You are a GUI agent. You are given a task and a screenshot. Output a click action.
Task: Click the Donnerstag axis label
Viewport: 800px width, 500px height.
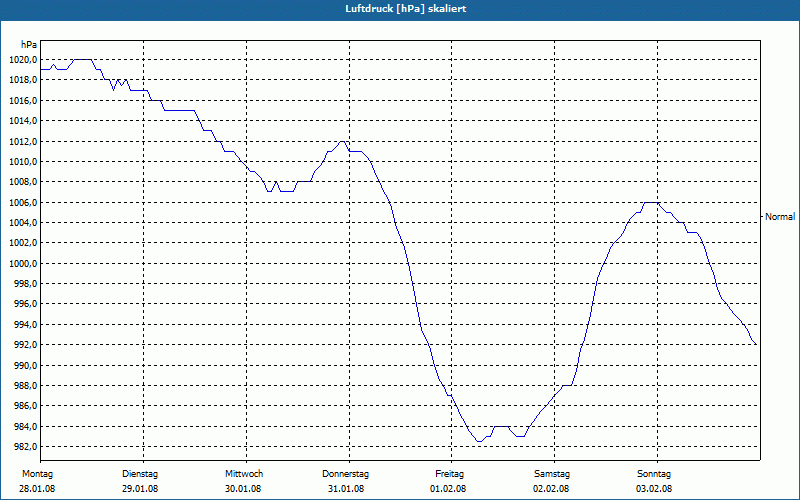tap(345, 474)
